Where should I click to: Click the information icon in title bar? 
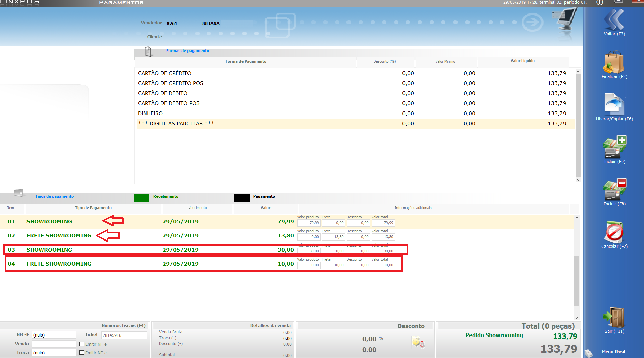point(600,3)
